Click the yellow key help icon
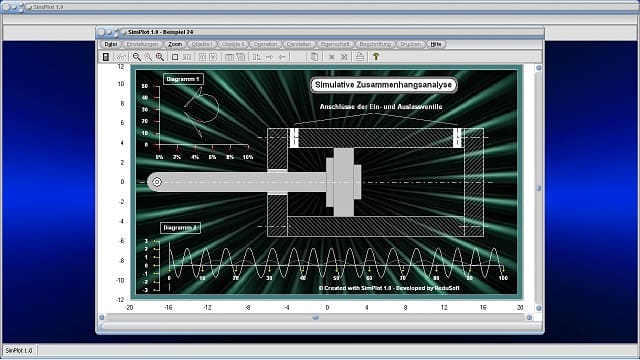Viewport: 640px width, 360px height. [x=376, y=57]
